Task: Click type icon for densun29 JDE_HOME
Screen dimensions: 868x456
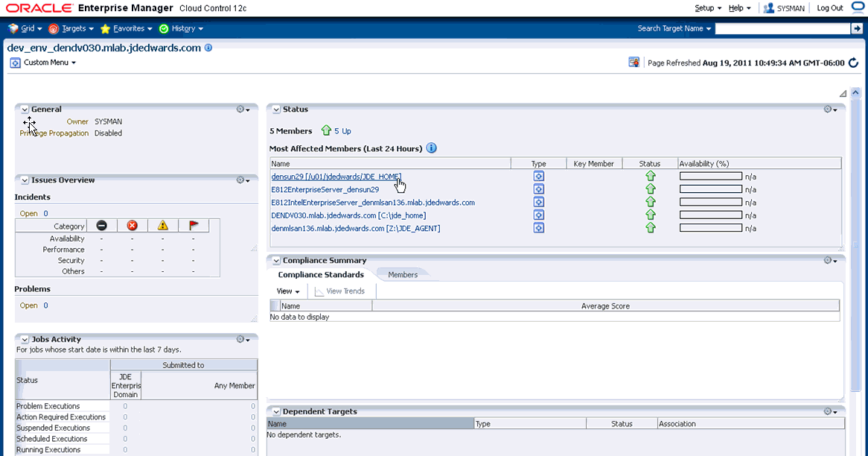Action: click(539, 176)
